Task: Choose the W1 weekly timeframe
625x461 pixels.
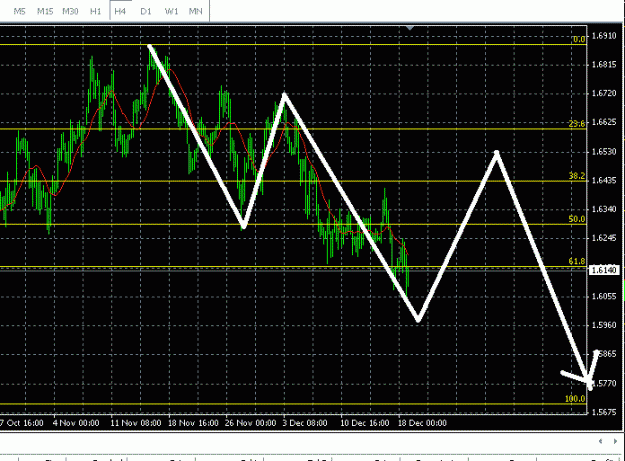Action: 171,11
